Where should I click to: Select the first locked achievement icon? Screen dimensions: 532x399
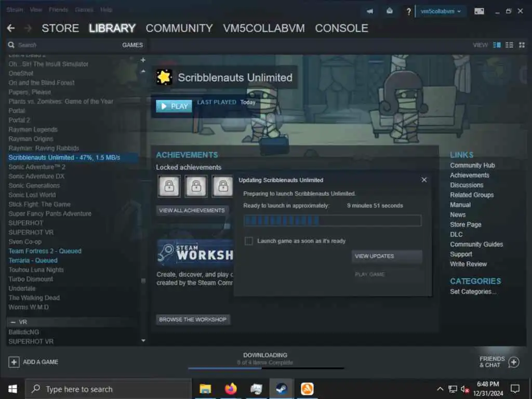(x=169, y=186)
